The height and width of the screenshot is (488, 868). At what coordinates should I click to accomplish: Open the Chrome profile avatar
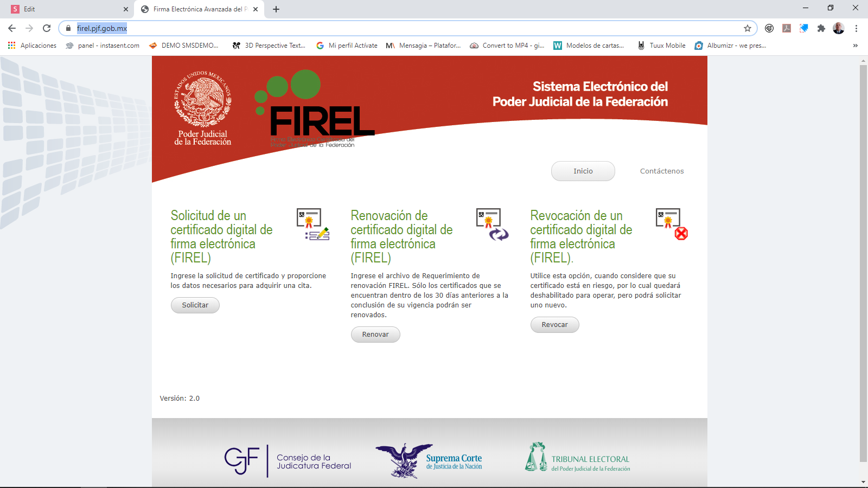[839, 28]
